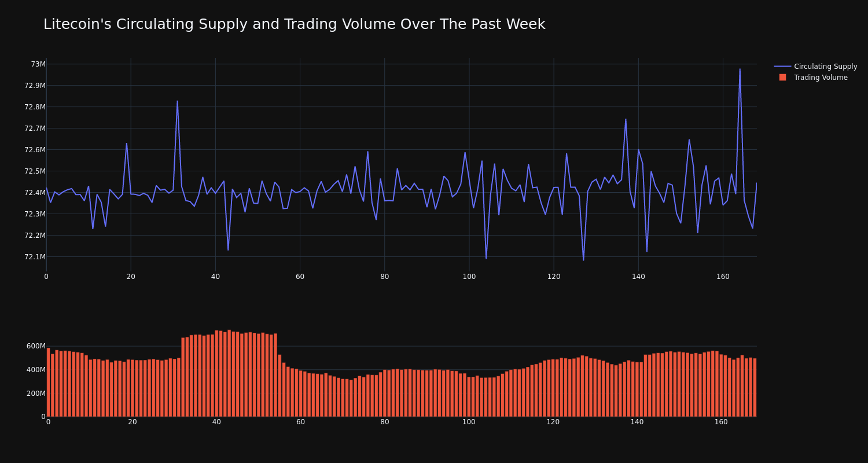Click x-axis label 100 of supply chart
Image resolution: width=868 pixels, height=463 pixels.
point(469,277)
